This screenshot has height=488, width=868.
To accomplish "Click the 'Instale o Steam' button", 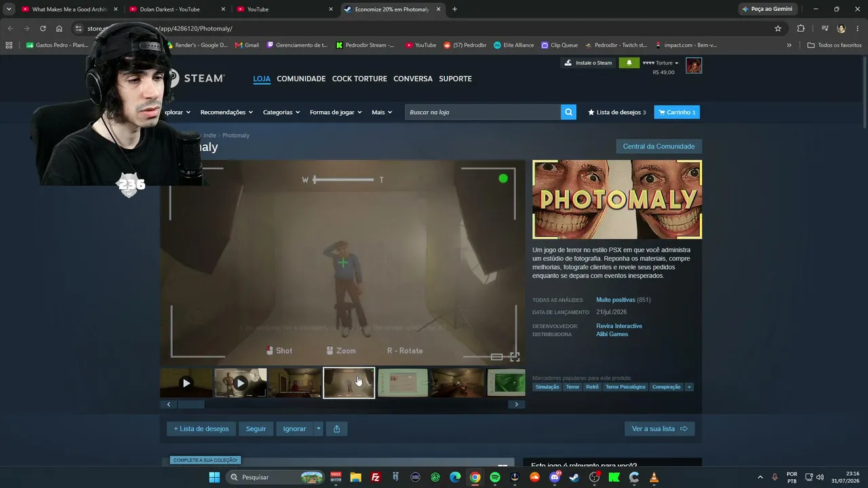I will click(588, 63).
